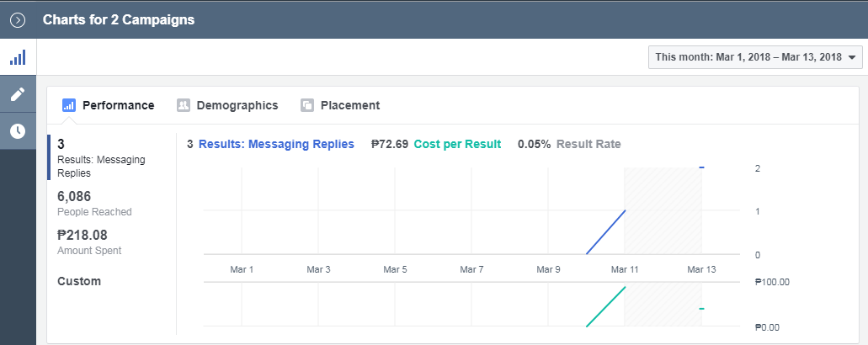868x345 pixels.
Task: Switch to the Demographics tab
Action: pyautogui.click(x=227, y=105)
